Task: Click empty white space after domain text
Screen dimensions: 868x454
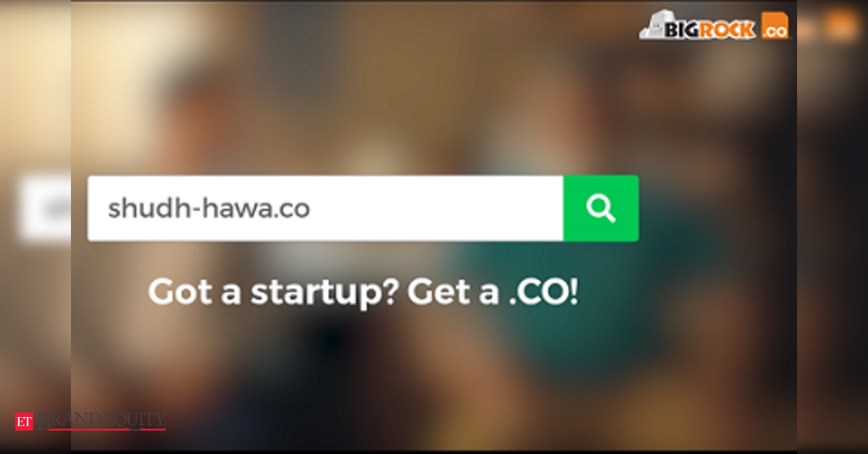Action: (437, 209)
